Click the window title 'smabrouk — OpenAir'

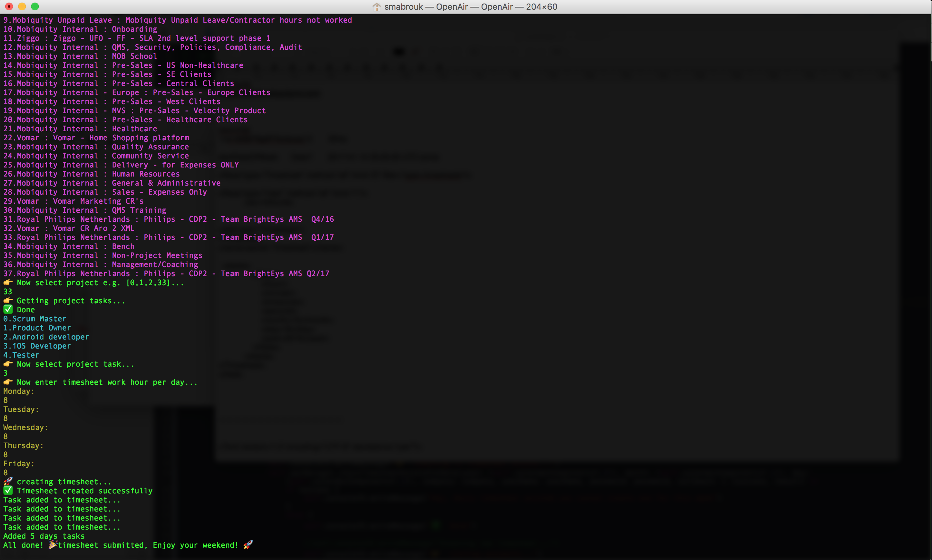(471, 7)
